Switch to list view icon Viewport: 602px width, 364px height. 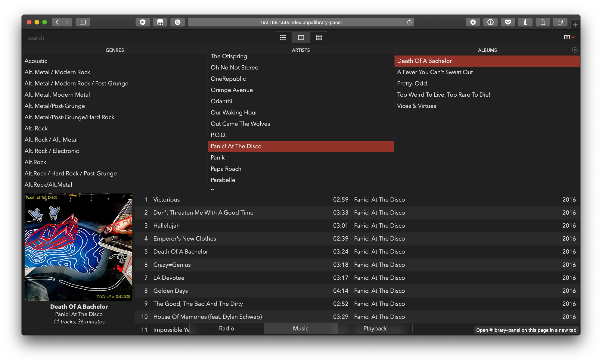click(x=283, y=37)
